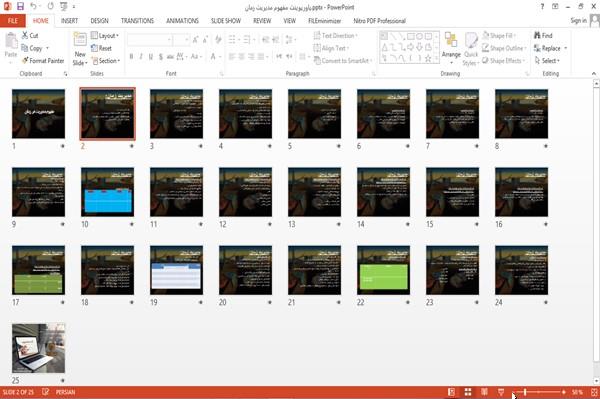Viewport: 600px width, 399px height.
Task: Click the Save icon in quick access toolbar
Action: pyautogui.click(x=20, y=7)
